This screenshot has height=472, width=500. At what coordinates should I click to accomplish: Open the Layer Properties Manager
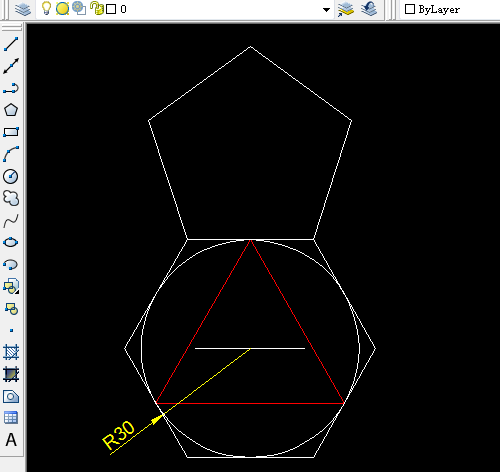(x=23, y=9)
